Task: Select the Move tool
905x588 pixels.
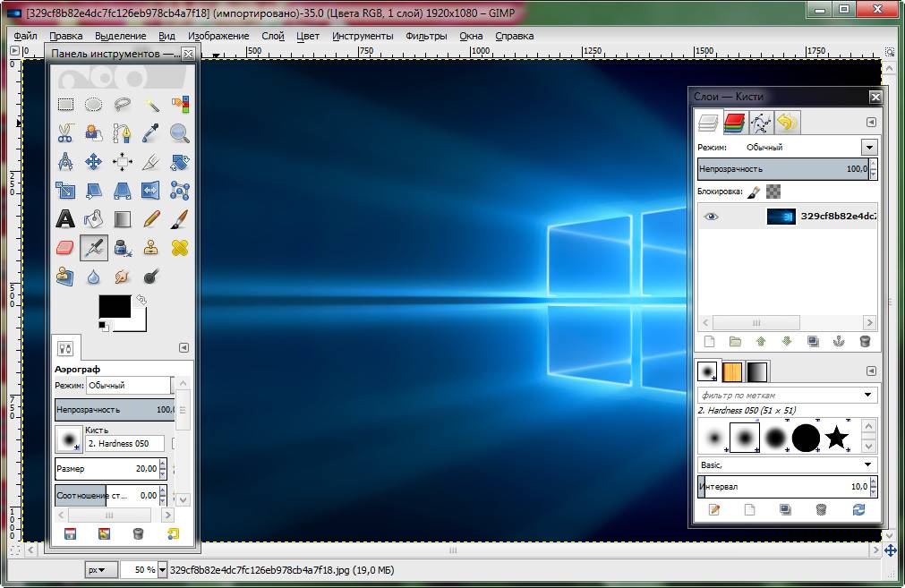Action: (93, 162)
